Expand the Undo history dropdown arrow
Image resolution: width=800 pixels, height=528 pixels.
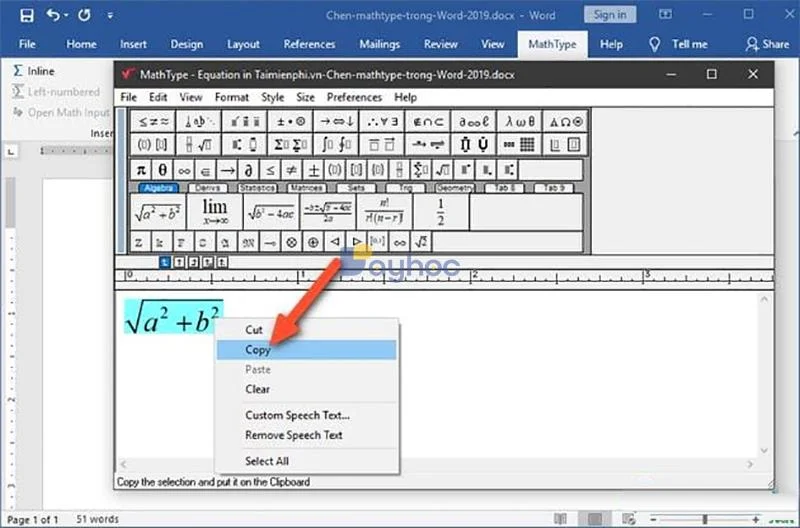click(x=66, y=15)
